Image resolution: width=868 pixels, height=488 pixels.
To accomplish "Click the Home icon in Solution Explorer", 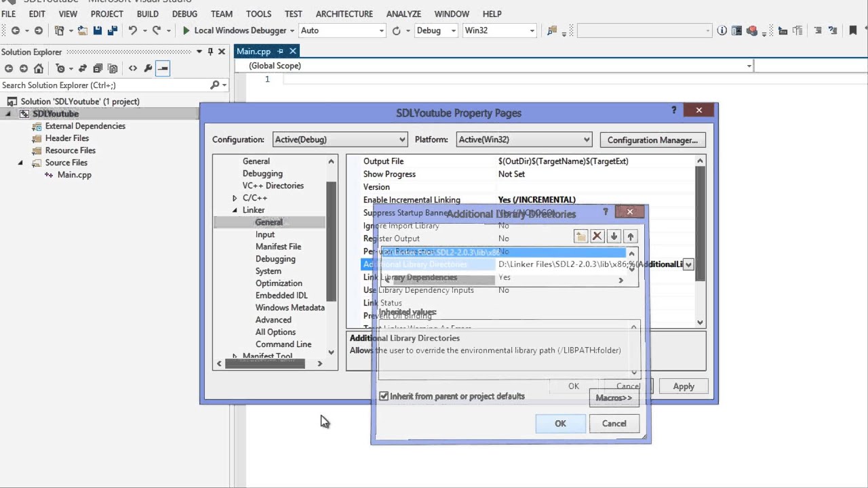I will [39, 68].
